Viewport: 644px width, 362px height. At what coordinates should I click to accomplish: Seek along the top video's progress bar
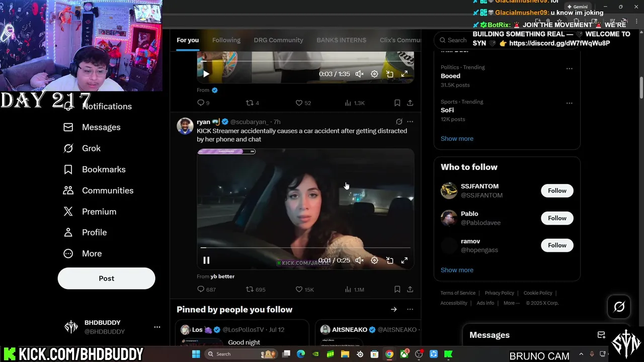[x=305, y=61]
